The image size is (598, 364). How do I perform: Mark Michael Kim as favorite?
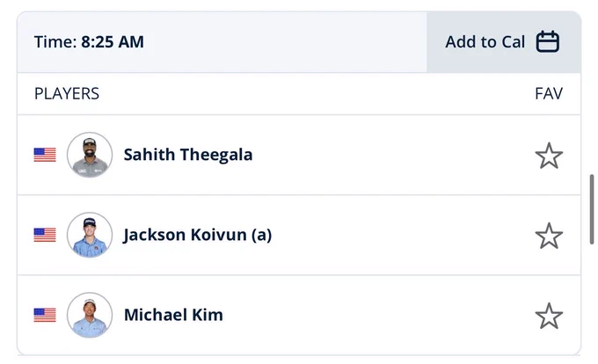tap(549, 316)
